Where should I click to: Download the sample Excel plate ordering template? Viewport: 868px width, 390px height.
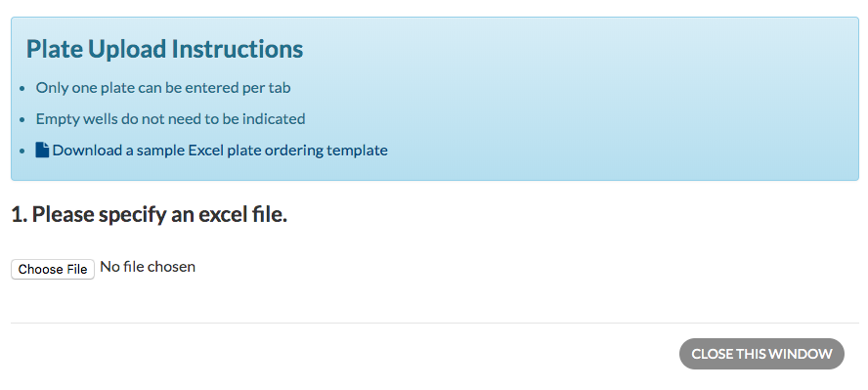pyautogui.click(x=220, y=150)
